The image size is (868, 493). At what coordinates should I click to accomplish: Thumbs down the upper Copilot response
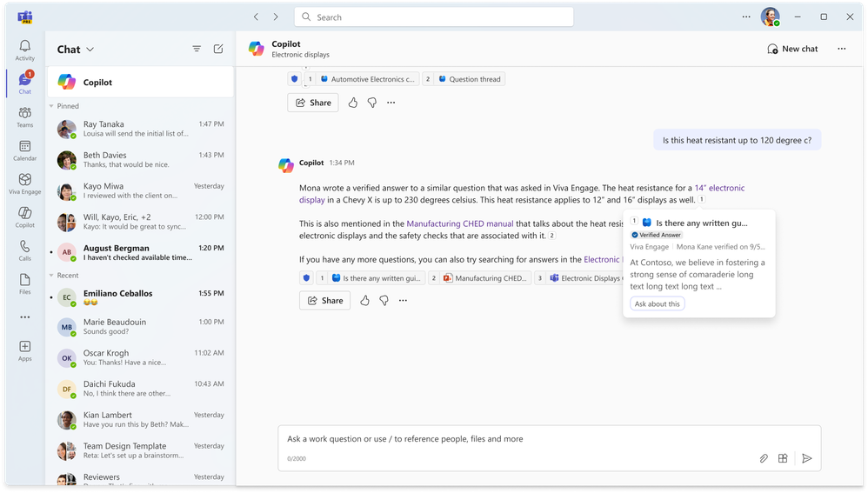coord(372,103)
